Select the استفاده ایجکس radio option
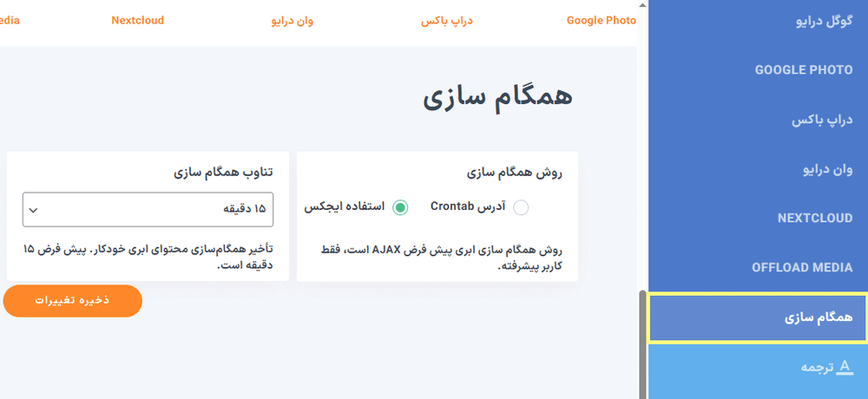This screenshot has width=868, height=399. pos(400,207)
